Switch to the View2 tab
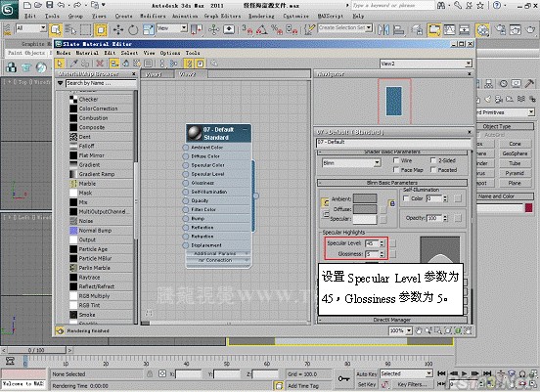The width and height of the screenshot is (540, 392). tap(188, 74)
